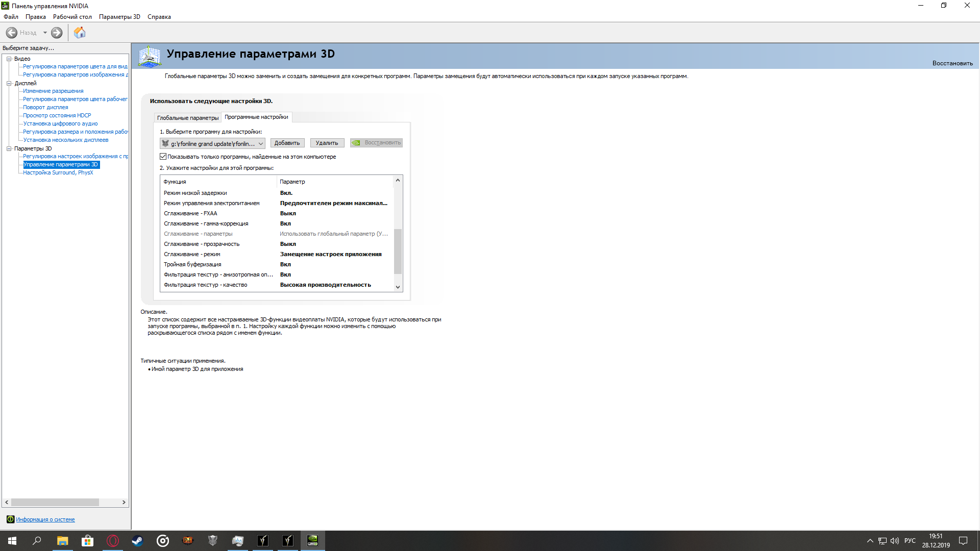Click the settings list vertical scrollbar thumb
Screen dimensions: 980x551
point(398,252)
